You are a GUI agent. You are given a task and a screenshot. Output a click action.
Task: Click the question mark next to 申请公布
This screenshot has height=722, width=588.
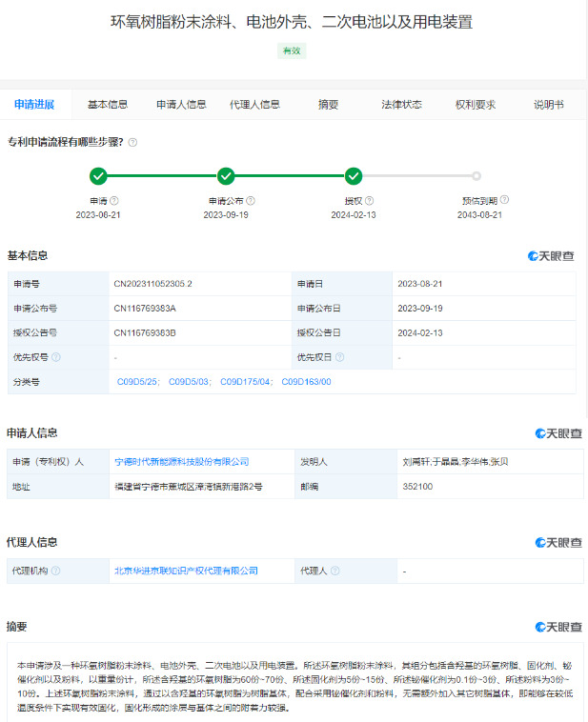250,201
